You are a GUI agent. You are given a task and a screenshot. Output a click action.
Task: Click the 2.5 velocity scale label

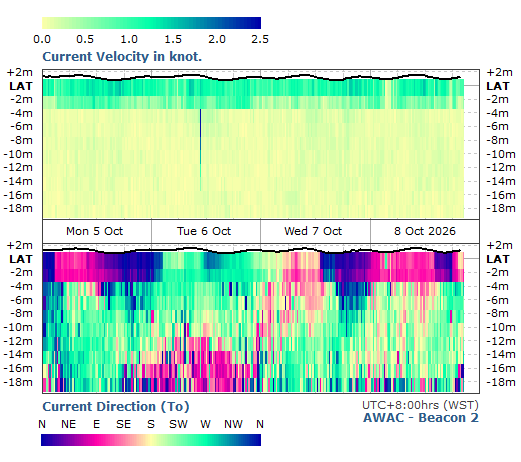click(x=260, y=39)
